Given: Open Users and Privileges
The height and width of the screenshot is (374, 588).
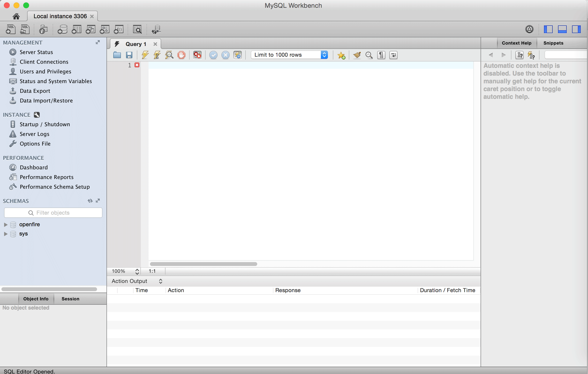Looking at the screenshot, I should [x=45, y=71].
